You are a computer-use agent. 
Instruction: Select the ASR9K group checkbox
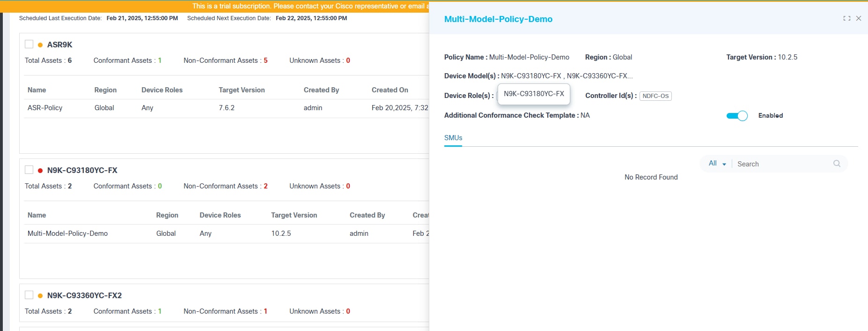29,45
